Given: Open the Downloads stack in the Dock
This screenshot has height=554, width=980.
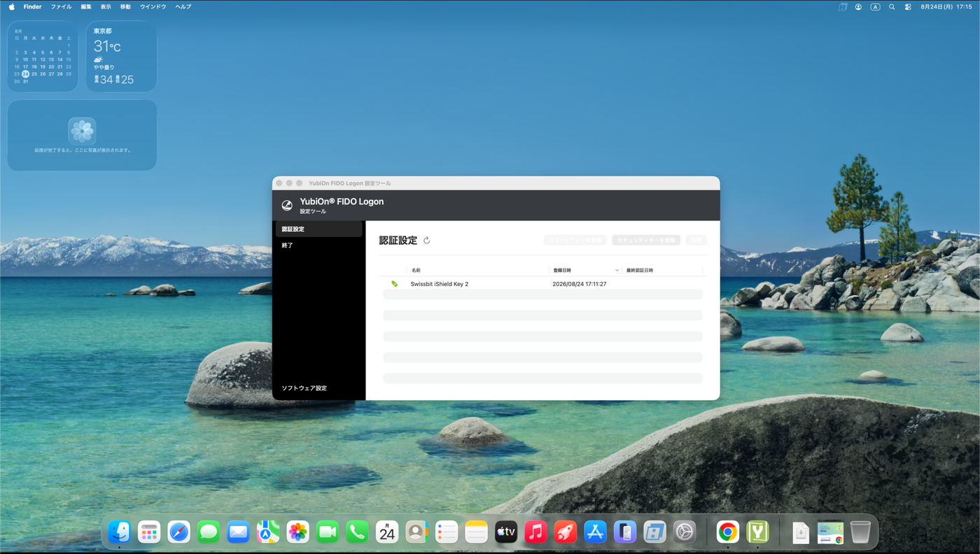Looking at the screenshot, I should [x=801, y=532].
